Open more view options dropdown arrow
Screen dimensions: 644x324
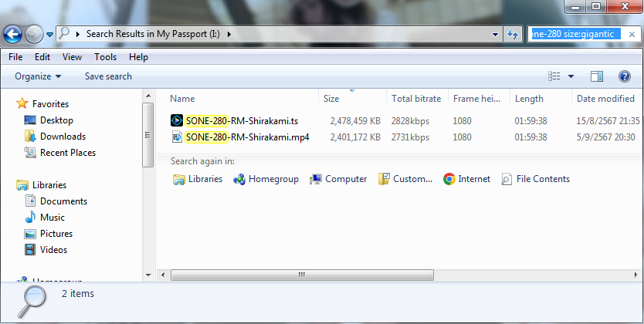571,76
